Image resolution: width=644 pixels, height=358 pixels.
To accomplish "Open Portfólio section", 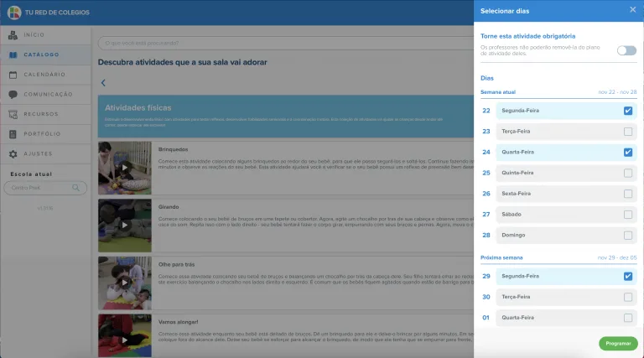I will (x=45, y=134).
